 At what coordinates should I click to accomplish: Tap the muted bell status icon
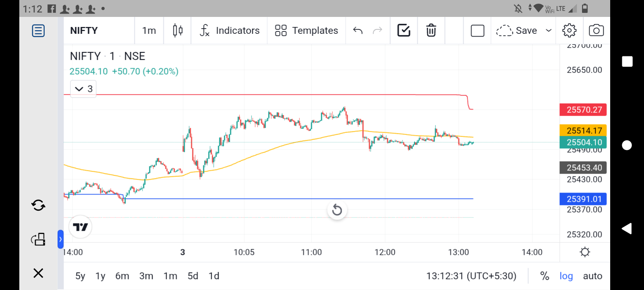click(x=518, y=8)
